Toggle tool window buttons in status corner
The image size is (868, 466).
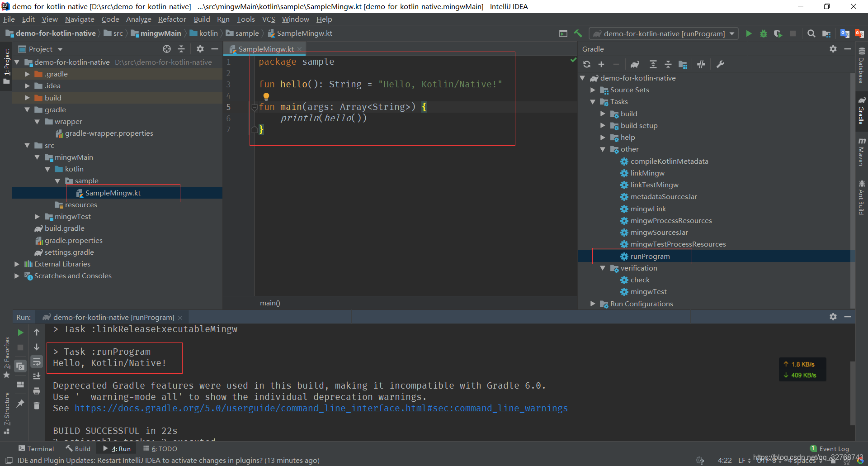(x=9, y=461)
